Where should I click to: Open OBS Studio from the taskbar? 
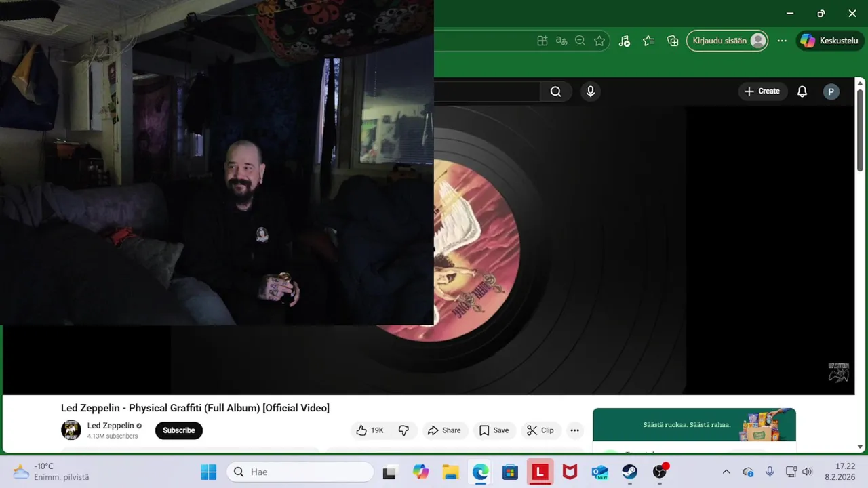click(660, 472)
